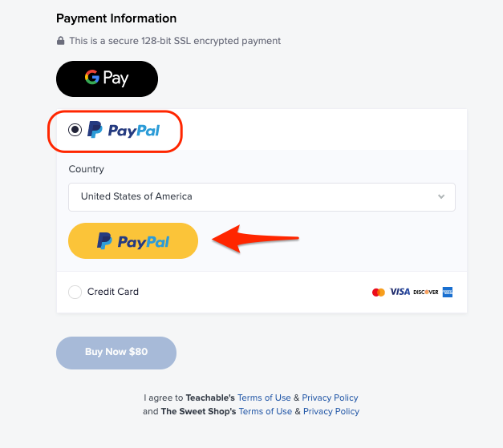Click the Google Pay button
This screenshot has width=503, height=448.
107,79
